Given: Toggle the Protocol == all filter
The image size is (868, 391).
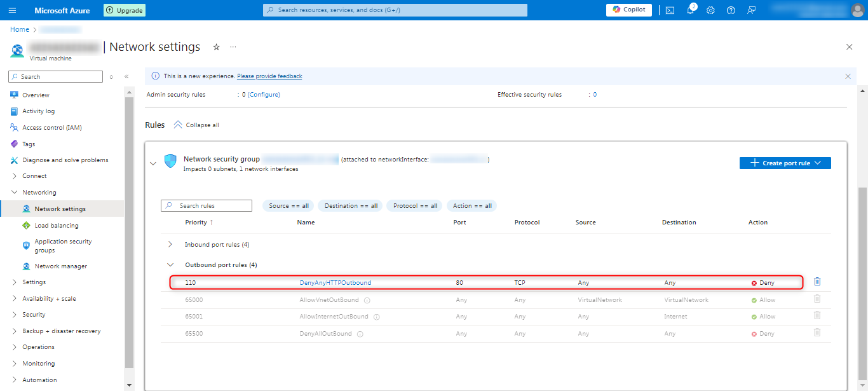Looking at the screenshot, I should pyautogui.click(x=415, y=206).
